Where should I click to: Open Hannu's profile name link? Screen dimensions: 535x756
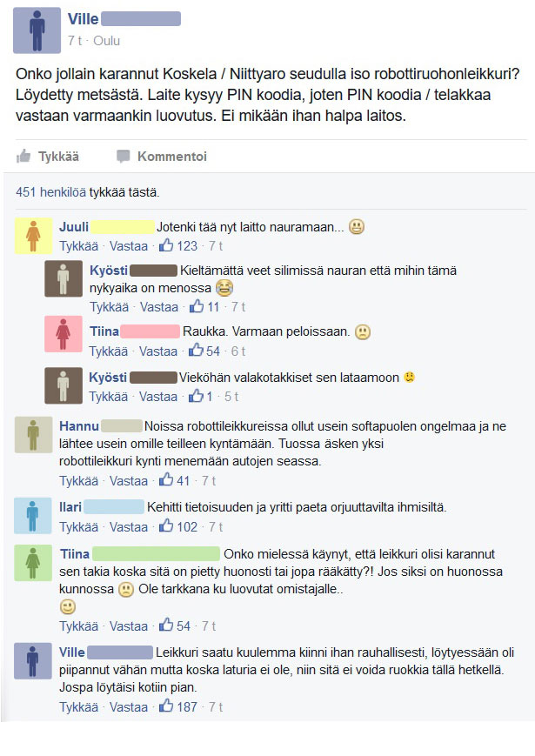(x=79, y=425)
